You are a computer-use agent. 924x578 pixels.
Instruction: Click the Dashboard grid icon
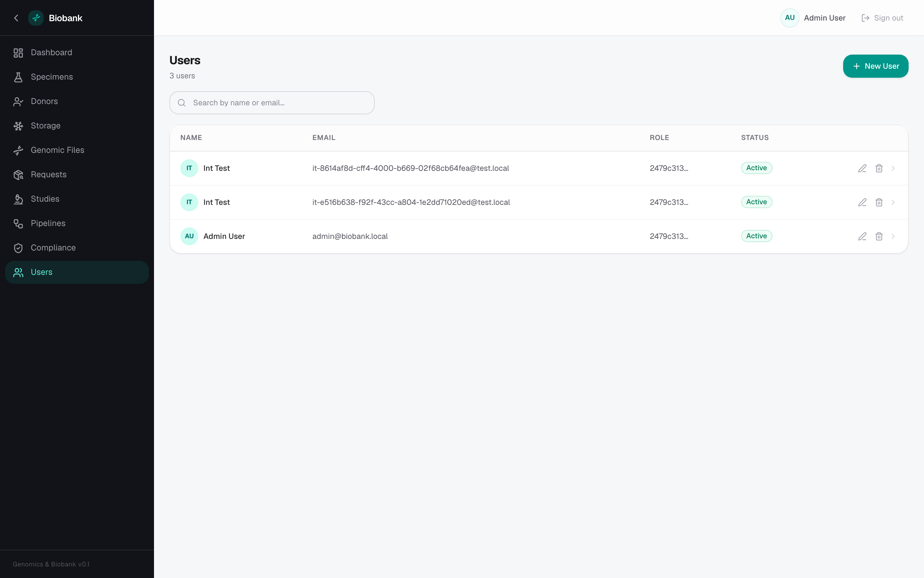[x=18, y=53]
